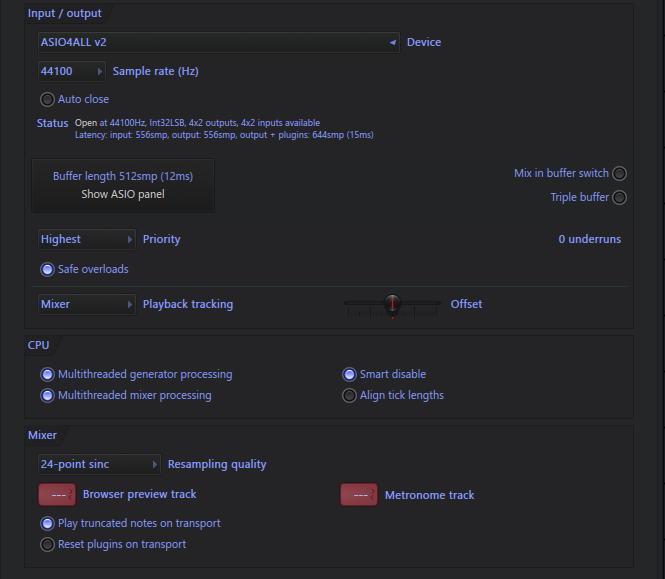Reset the 0 underruns counter
The image size is (665, 579).
[590, 239]
